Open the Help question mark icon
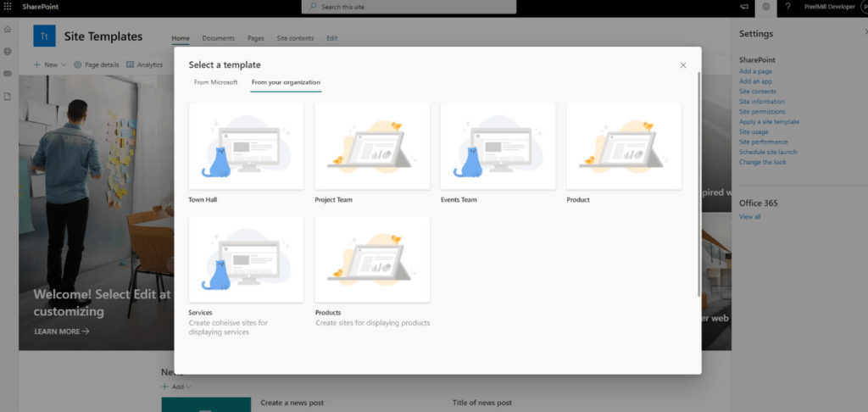The height and width of the screenshot is (412, 868). (787, 7)
